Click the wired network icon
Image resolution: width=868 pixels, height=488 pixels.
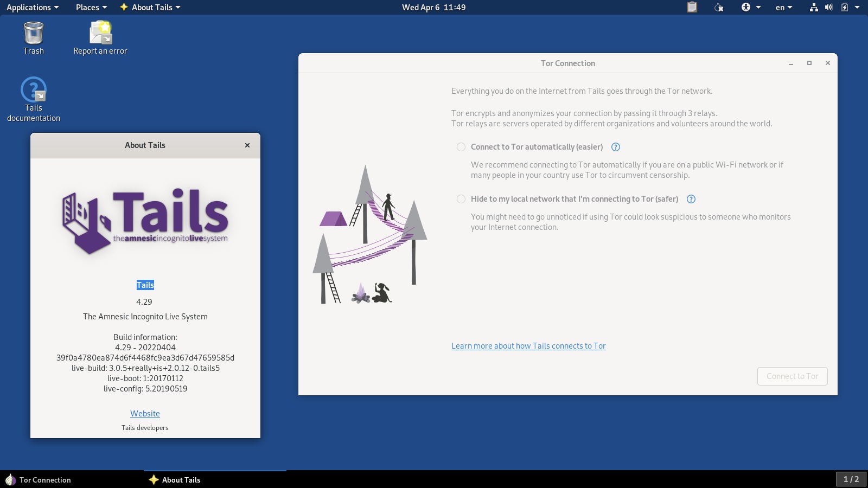814,7
